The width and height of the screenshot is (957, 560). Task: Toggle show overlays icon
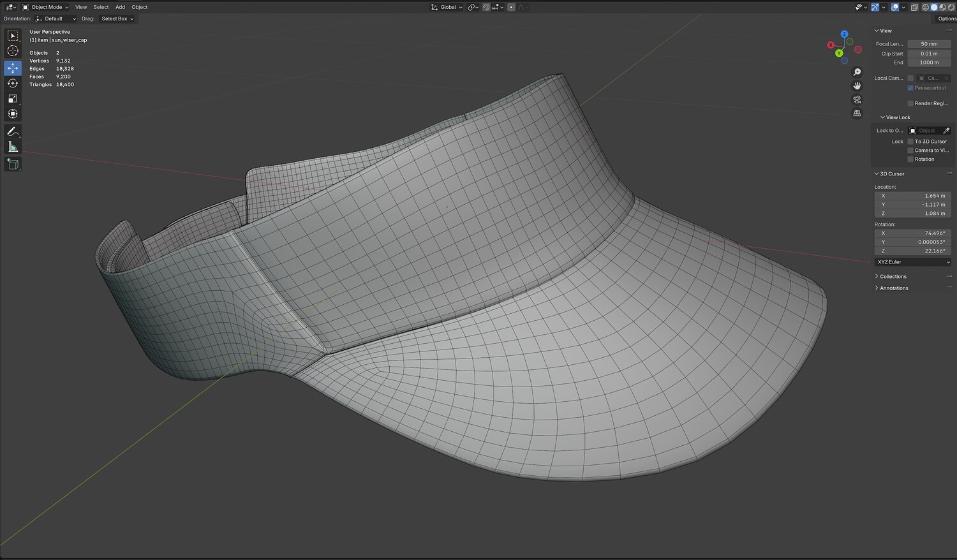point(894,7)
